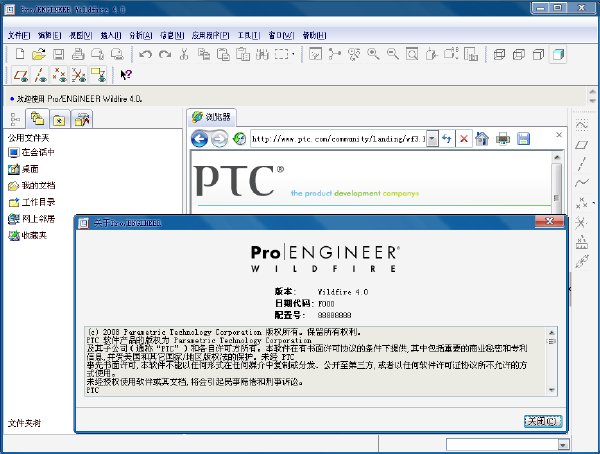This screenshot has width=600, height=454.
Task: Switch to Wireframe display style
Action: (499, 54)
